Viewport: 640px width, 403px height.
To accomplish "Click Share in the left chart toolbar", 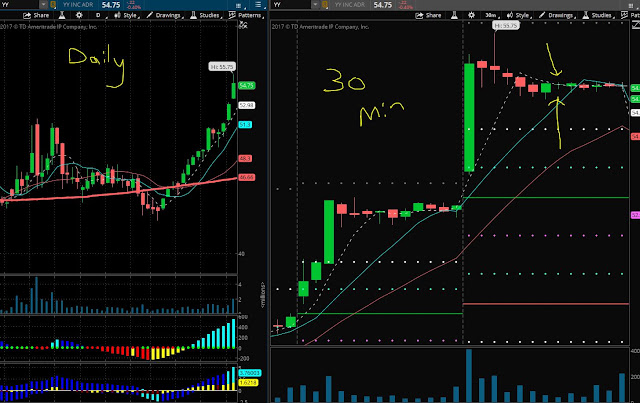I will (x=36, y=16).
